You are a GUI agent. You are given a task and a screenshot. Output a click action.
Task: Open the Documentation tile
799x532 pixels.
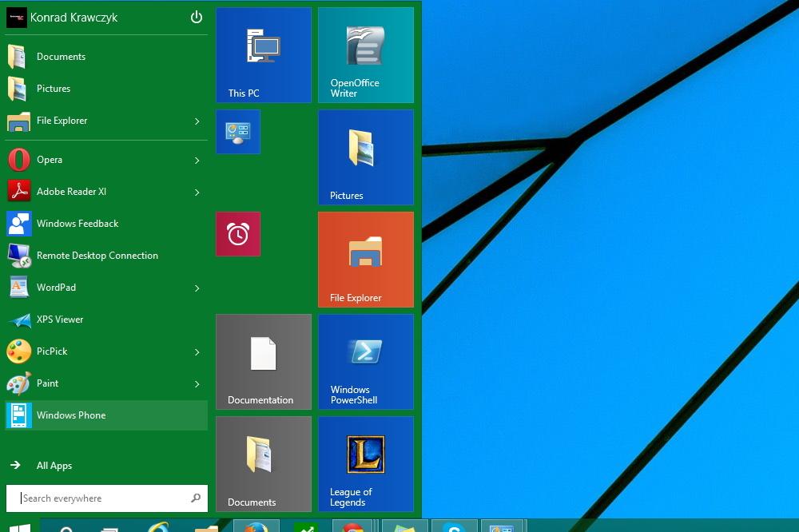[x=264, y=362]
